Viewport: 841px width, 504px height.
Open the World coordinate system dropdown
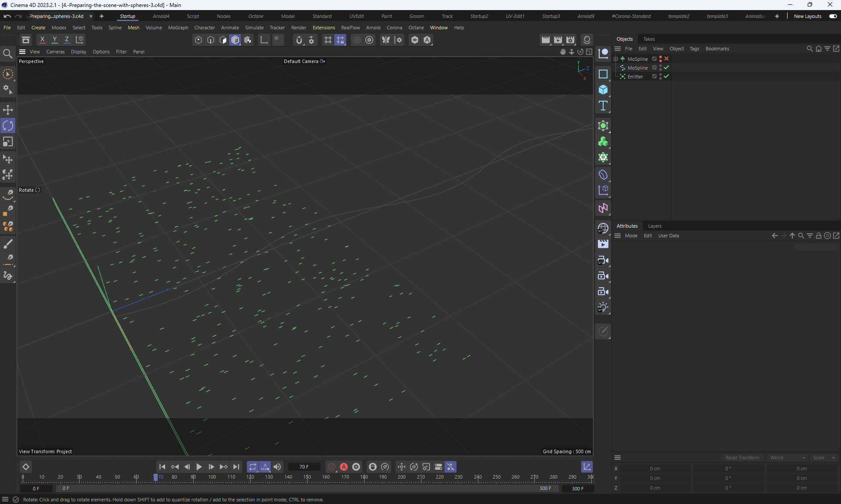[x=788, y=458]
